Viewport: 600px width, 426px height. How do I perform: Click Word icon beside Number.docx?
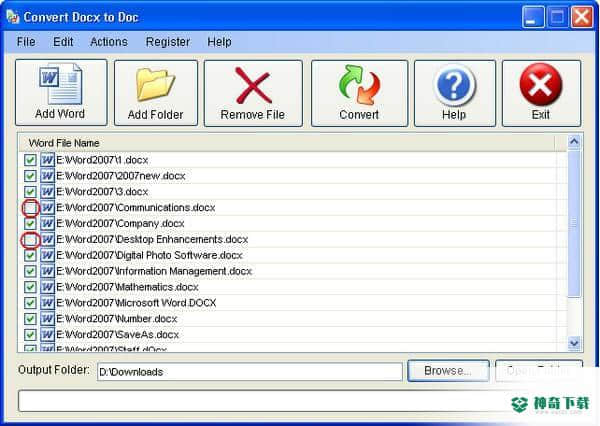[x=47, y=318]
